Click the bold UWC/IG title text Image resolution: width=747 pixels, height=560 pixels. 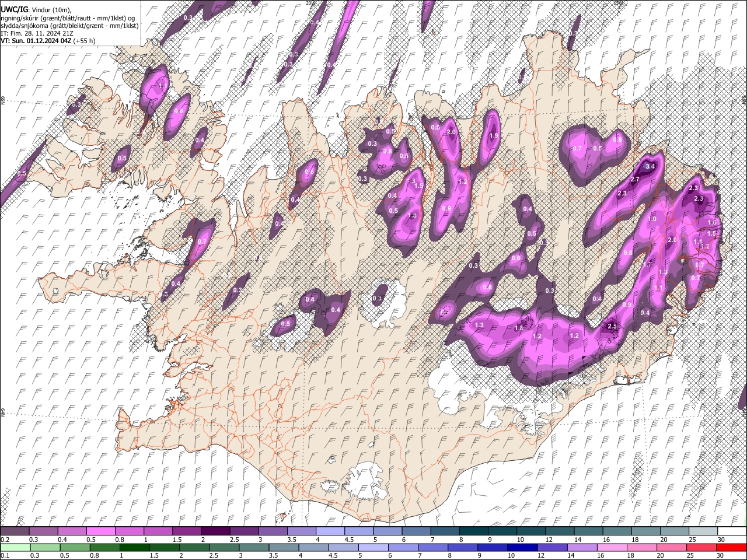(x=14, y=10)
